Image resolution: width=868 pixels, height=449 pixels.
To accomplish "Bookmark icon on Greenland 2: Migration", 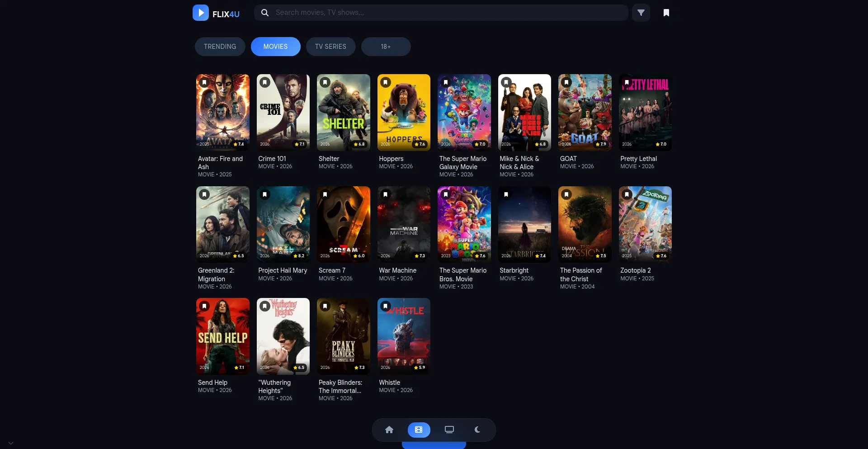I will click(x=204, y=194).
